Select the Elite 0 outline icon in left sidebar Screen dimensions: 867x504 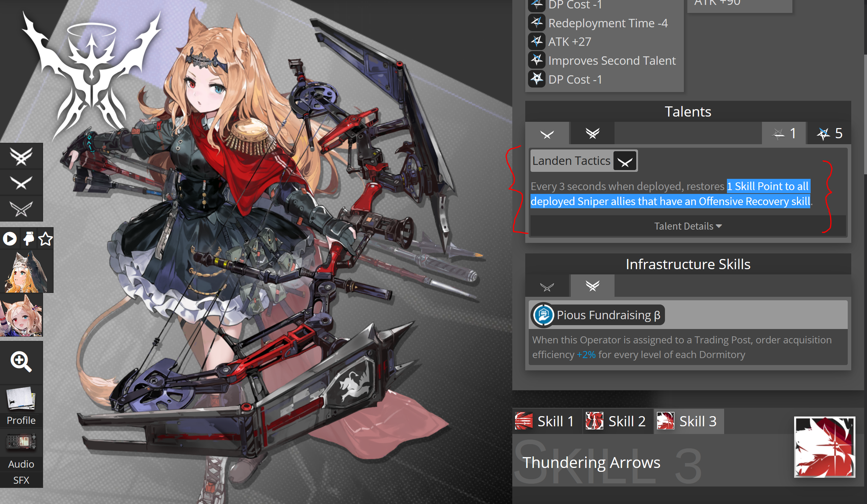pos(21,209)
